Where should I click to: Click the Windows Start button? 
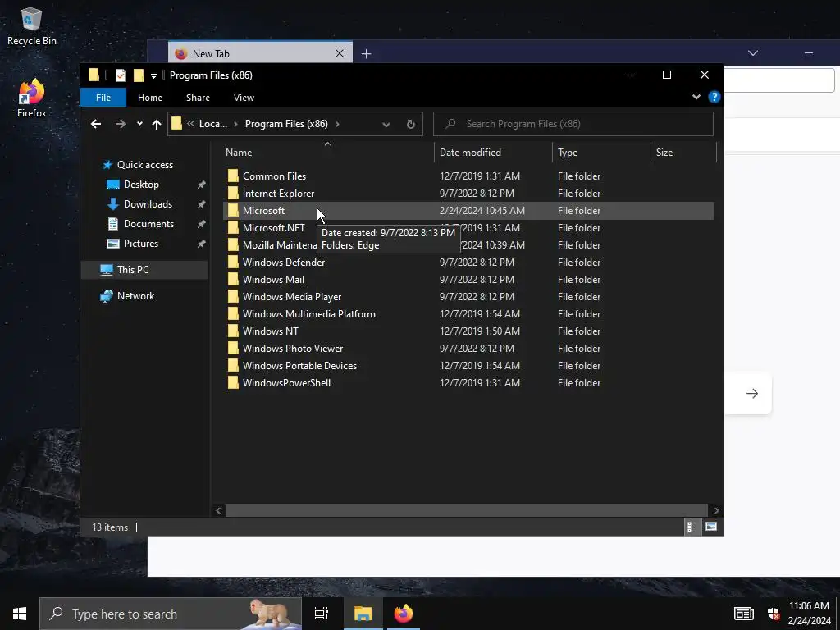point(20,614)
